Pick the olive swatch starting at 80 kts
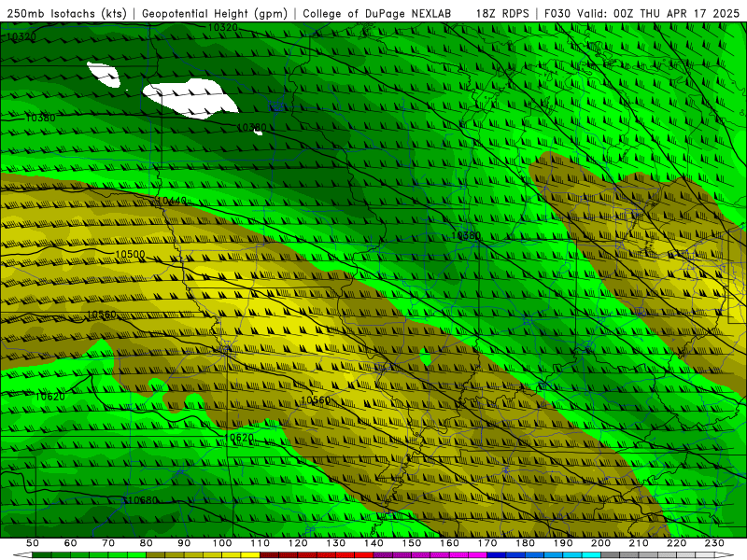This screenshot has width=747, height=560. click(156, 554)
